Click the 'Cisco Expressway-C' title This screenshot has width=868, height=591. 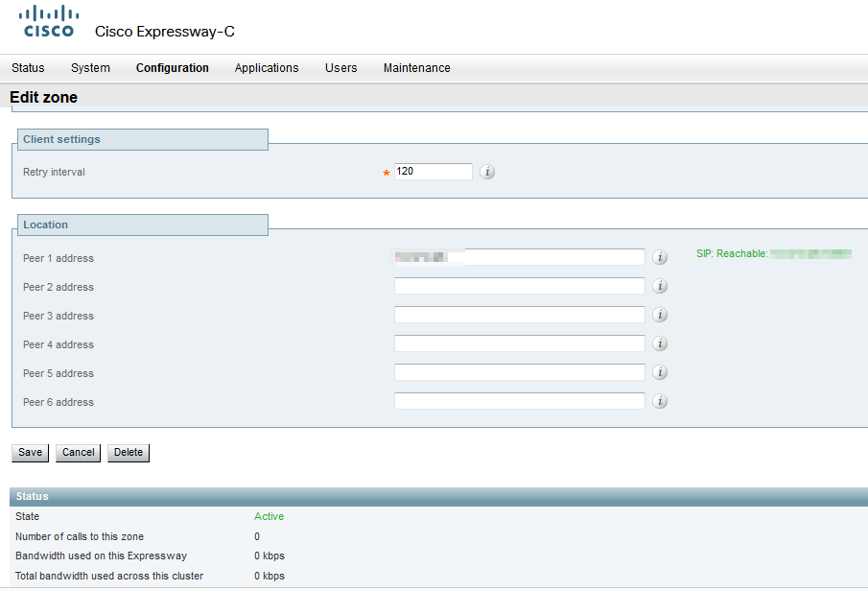165,32
